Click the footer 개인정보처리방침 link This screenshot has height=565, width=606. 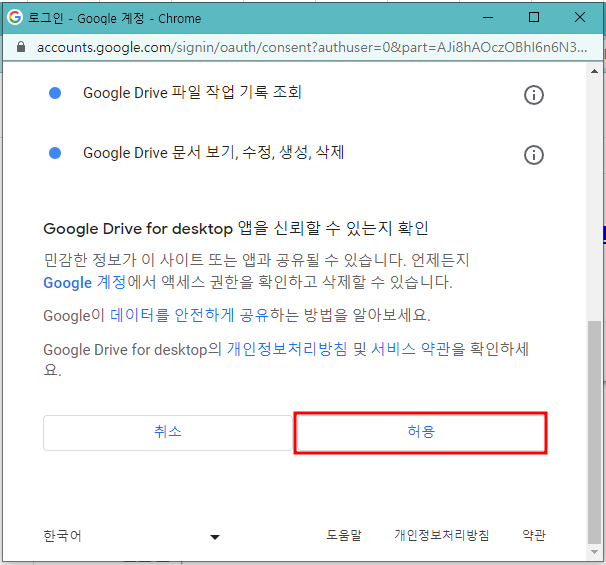pyautogui.click(x=442, y=535)
